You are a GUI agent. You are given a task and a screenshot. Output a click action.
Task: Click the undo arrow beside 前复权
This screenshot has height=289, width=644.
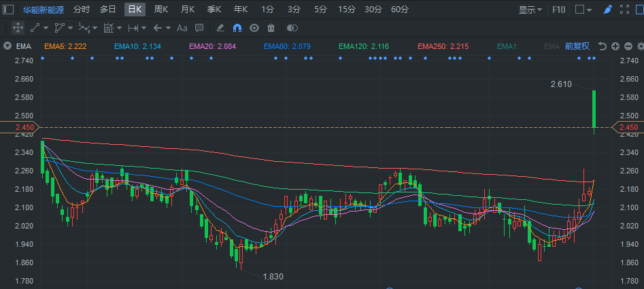tap(602, 46)
